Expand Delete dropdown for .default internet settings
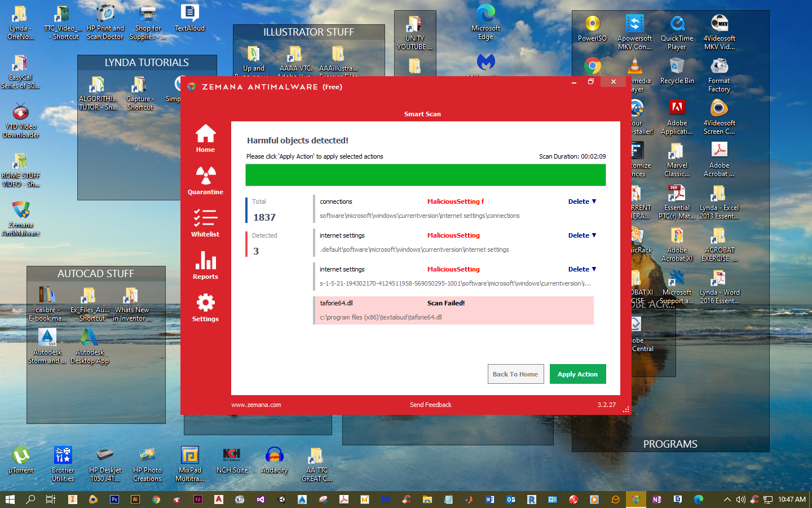812x508 pixels. pos(582,235)
